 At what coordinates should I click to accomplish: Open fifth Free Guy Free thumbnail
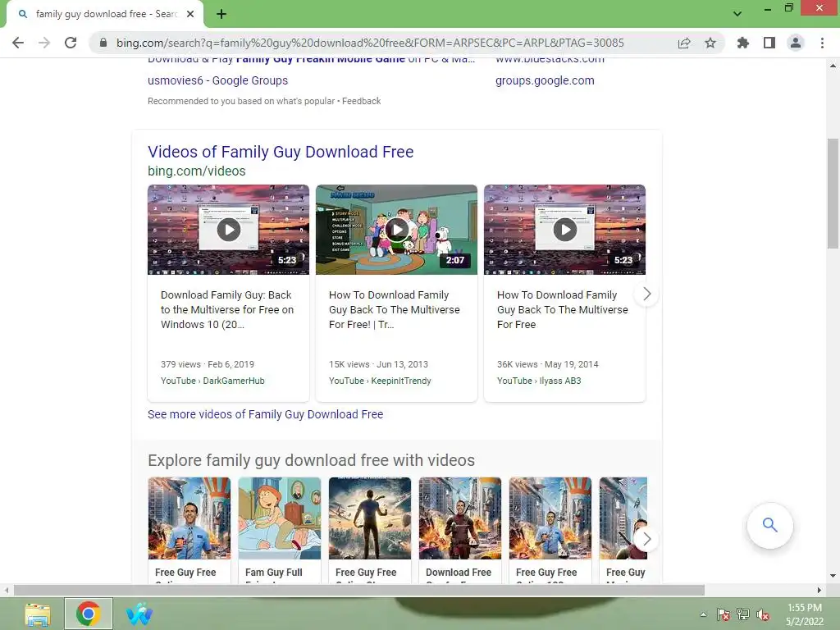[x=550, y=518]
